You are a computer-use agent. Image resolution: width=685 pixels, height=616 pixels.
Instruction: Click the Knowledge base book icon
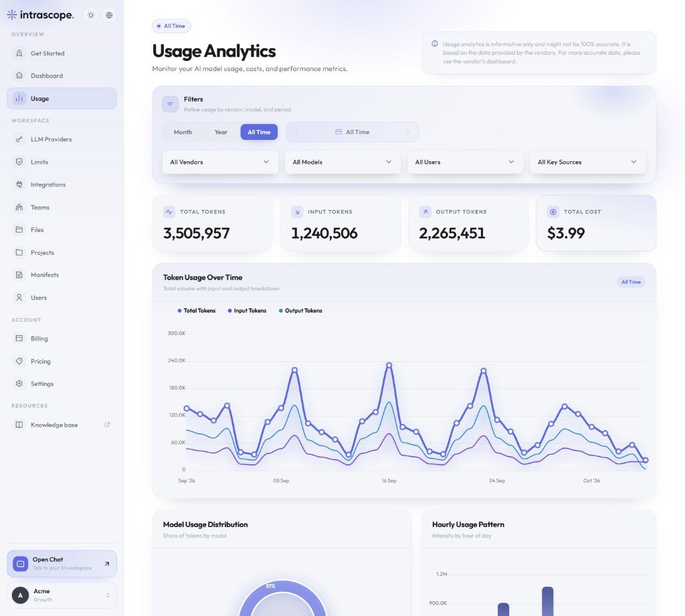19,425
